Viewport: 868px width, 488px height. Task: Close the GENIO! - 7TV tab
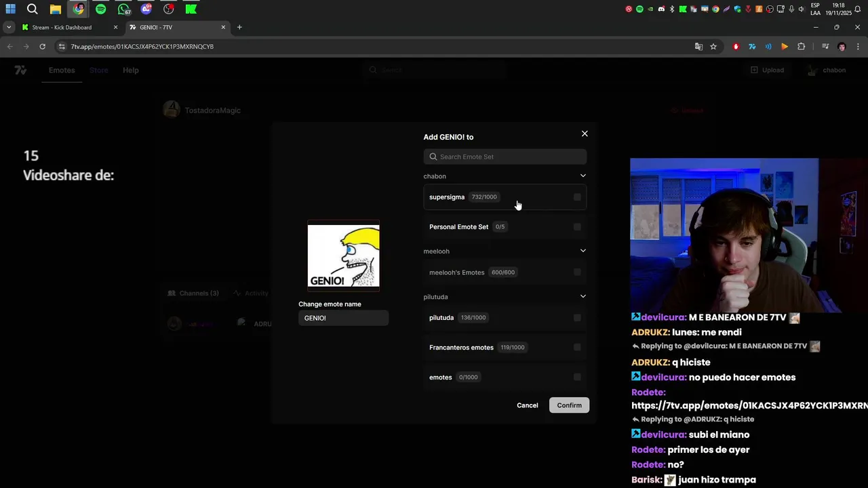(223, 27)
